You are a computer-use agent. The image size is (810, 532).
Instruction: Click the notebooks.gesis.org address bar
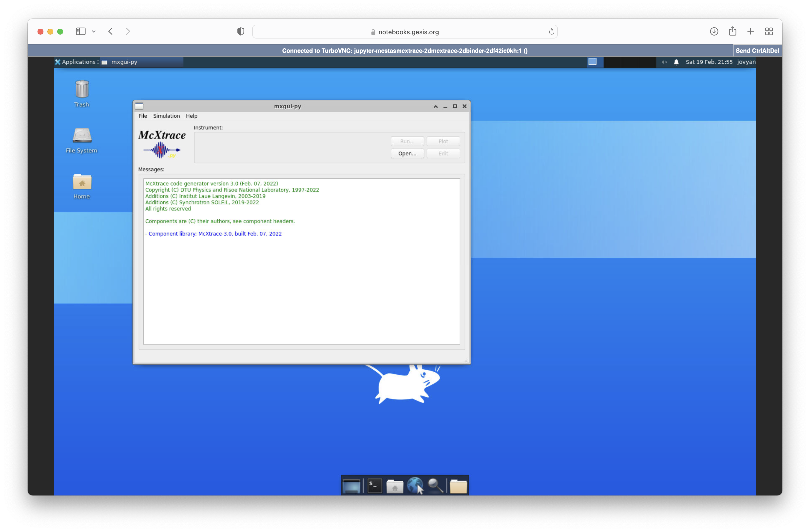tap(405, 32)
